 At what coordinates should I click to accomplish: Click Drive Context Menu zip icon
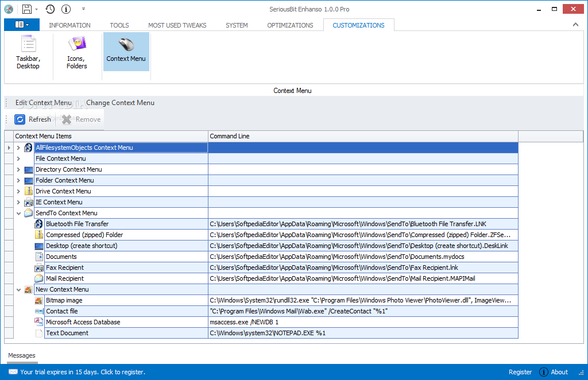[29, 191]
